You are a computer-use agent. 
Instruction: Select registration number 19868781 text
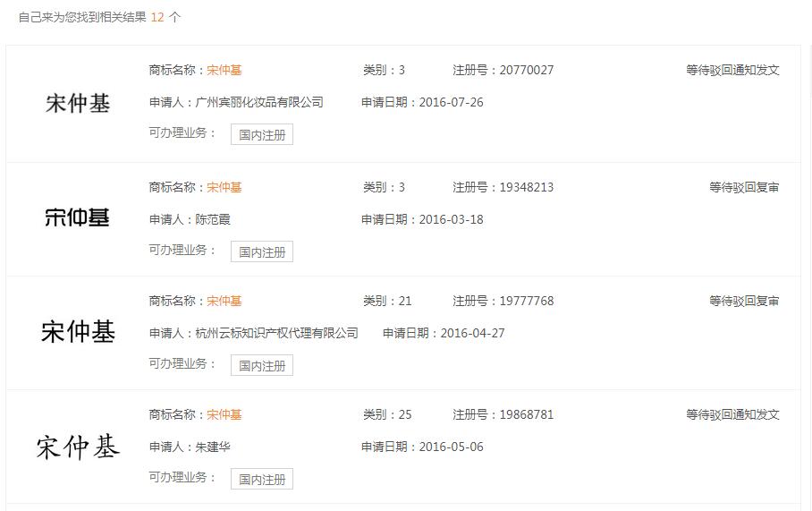[x=527, y=414]
